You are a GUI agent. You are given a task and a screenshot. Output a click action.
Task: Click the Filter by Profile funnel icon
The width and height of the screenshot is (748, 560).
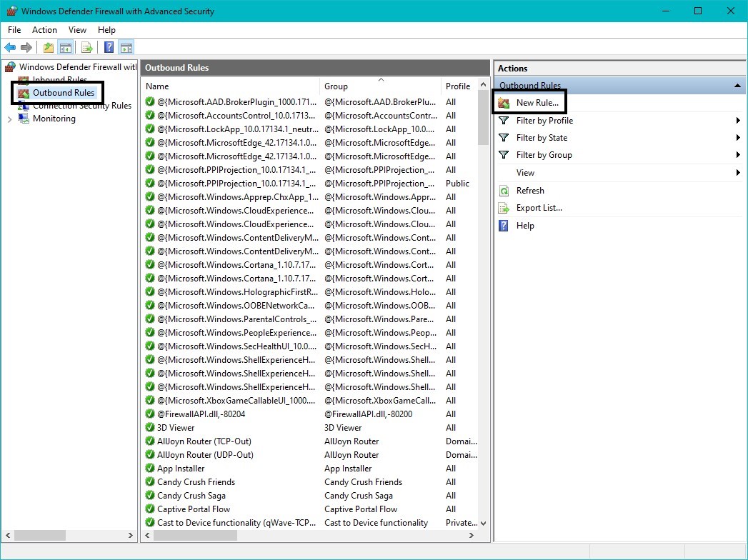tap(503, 121)
